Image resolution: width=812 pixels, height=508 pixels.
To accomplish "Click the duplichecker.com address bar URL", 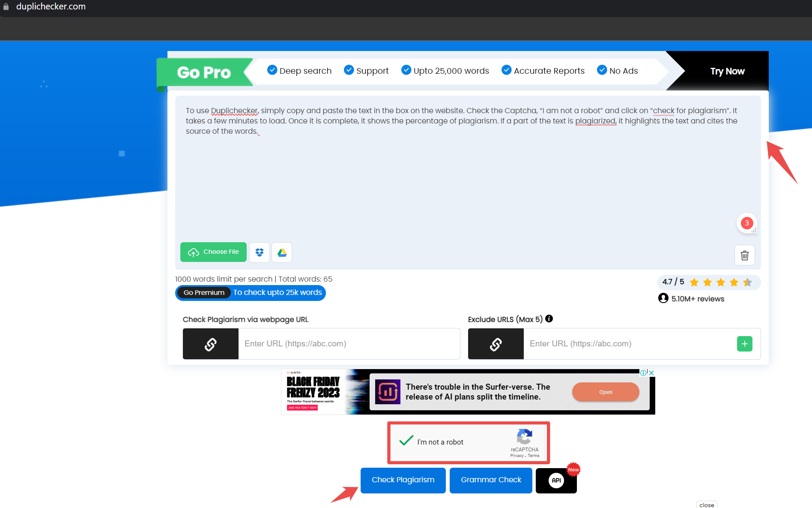I will [x=51, y=6].
